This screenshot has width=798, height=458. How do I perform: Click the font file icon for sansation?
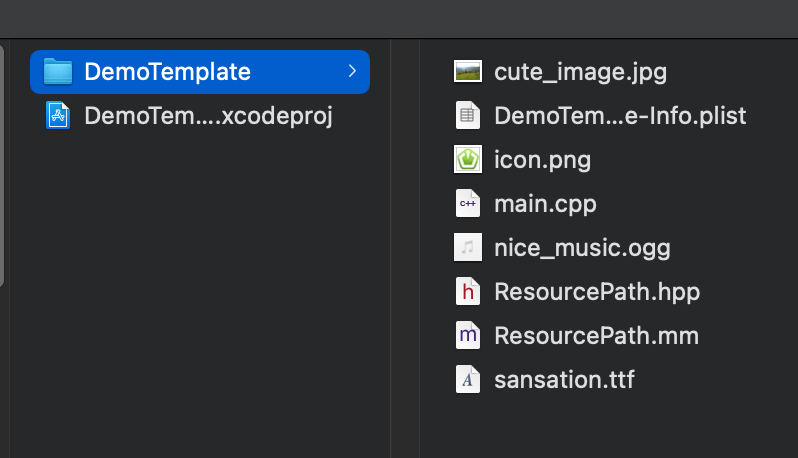(467, 379)
